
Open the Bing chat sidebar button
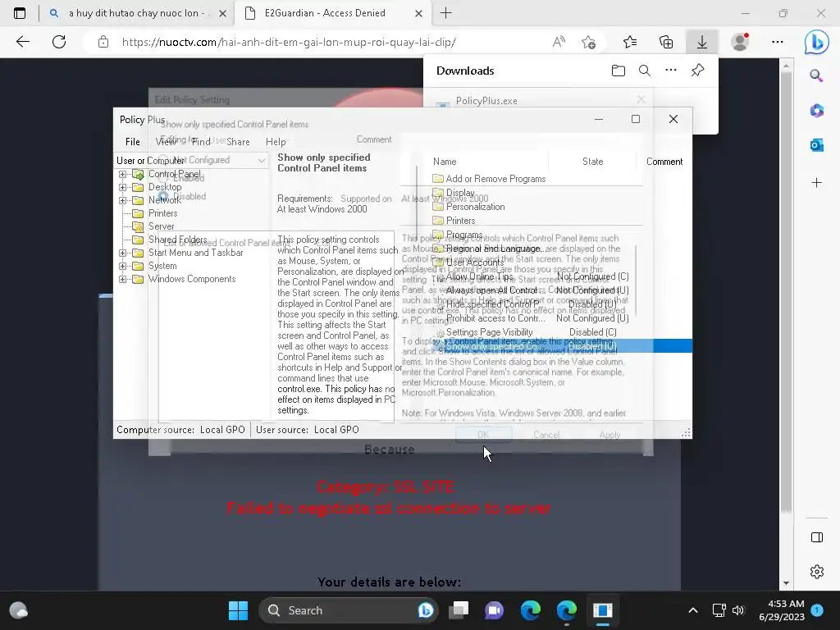tap(816, 42)
